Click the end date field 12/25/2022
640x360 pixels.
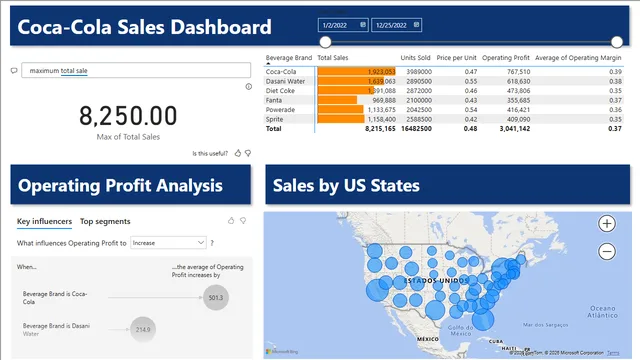396,25
